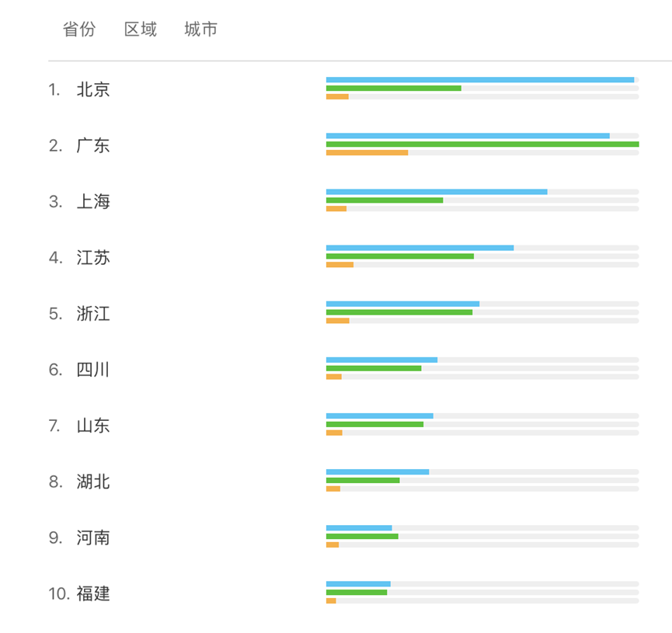The image size is (672, 633).
Task: Open the 福建 entry at rank 10
Action: pyautogui.click(x=93, y=593)
